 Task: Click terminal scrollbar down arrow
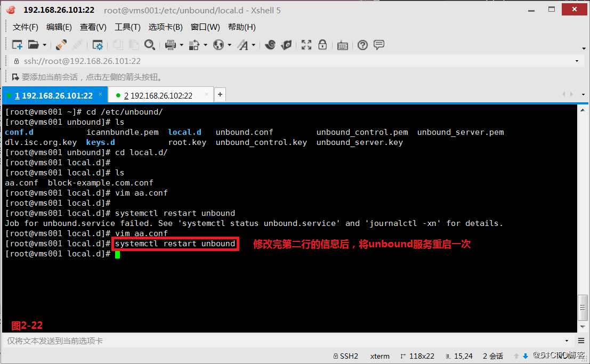coord(583,327)
